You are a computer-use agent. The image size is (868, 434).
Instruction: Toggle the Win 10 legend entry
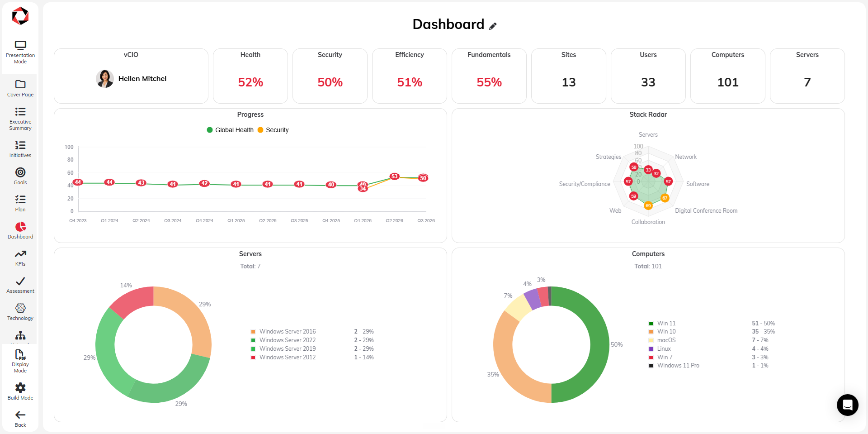click(x=662, y=332)
